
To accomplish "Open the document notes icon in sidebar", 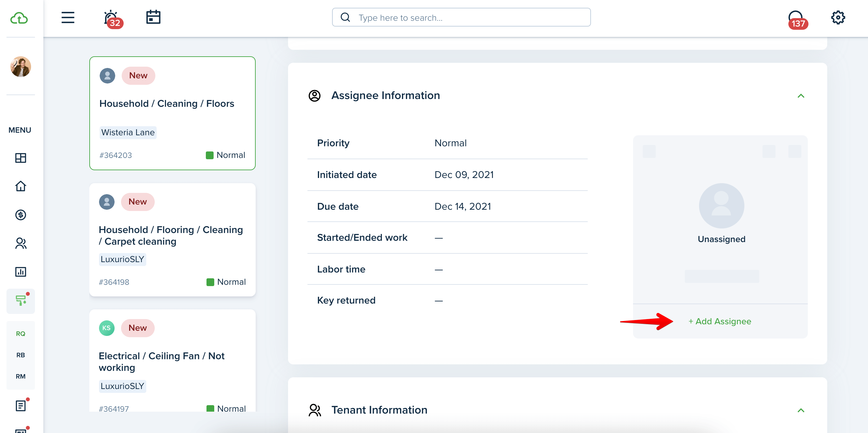I will tap(21, 406).
